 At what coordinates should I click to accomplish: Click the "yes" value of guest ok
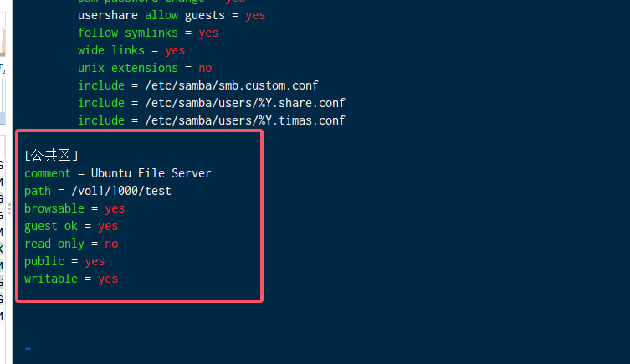tap(108, 226)
